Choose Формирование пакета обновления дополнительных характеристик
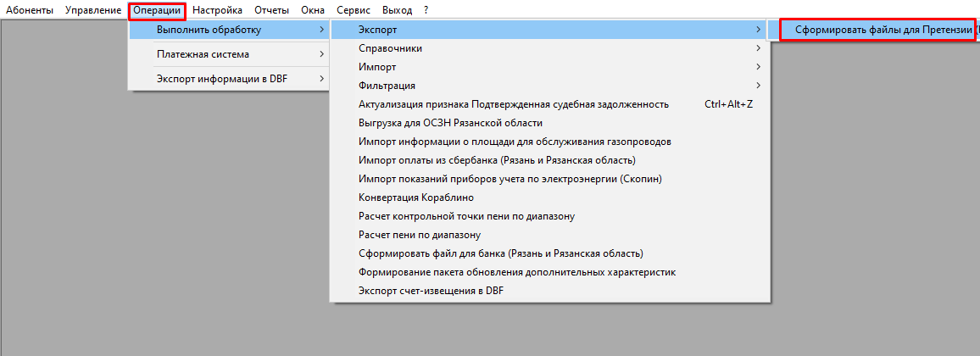This screenshot has width=980, height=356. (517, 272)
